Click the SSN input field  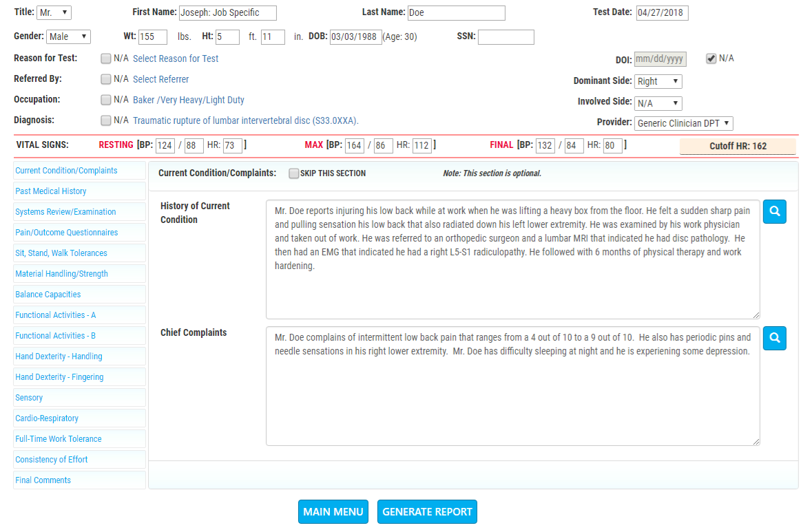pos(506,37)
